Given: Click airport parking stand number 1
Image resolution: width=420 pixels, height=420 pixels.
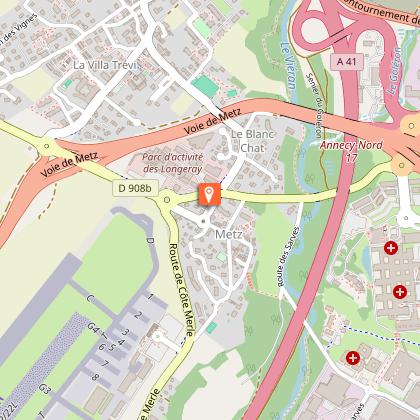Looking at the screenshot, I should (x=151, y=296).
